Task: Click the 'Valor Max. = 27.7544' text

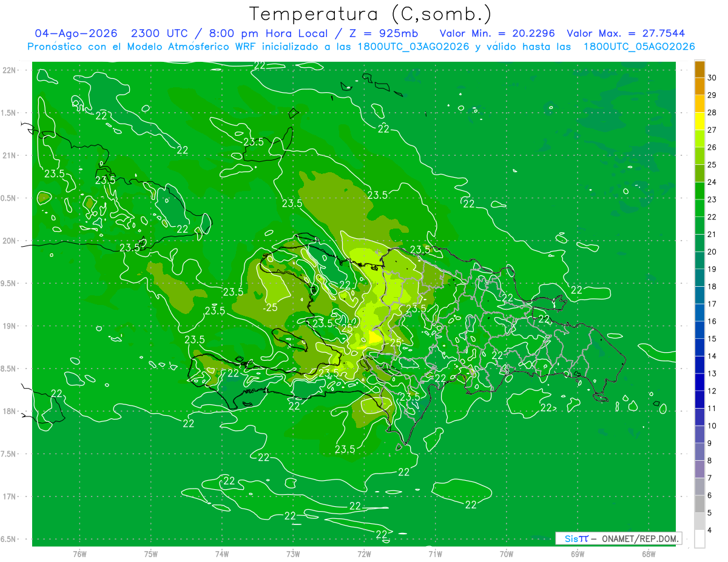Action: [x=626, y=33]
